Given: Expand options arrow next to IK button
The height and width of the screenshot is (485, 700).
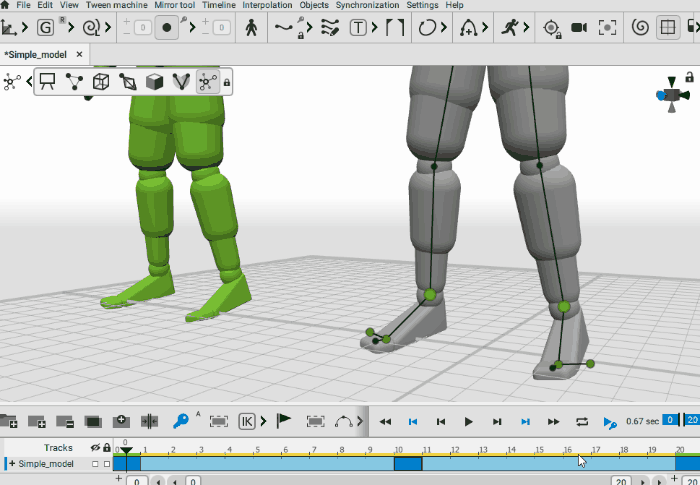Looking at the screenshot, I should pyautogui.click(x=265, y=422).
